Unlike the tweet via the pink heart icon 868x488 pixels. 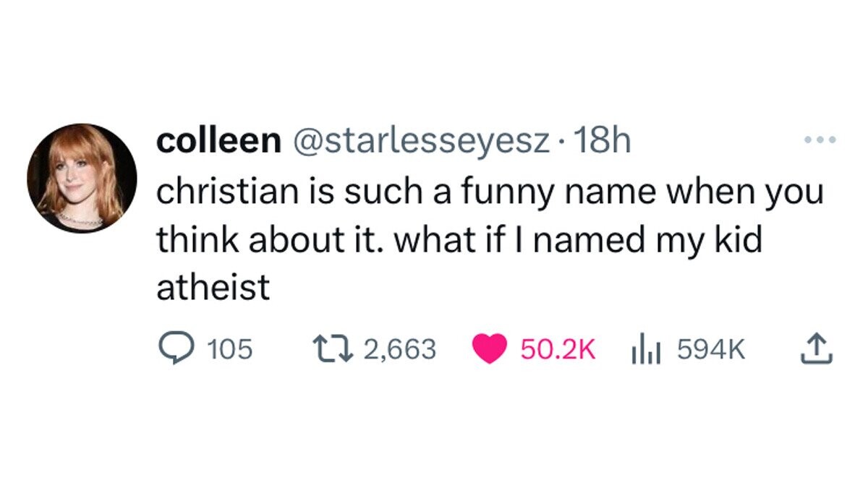pyautogui.click(x=490, y=350)
